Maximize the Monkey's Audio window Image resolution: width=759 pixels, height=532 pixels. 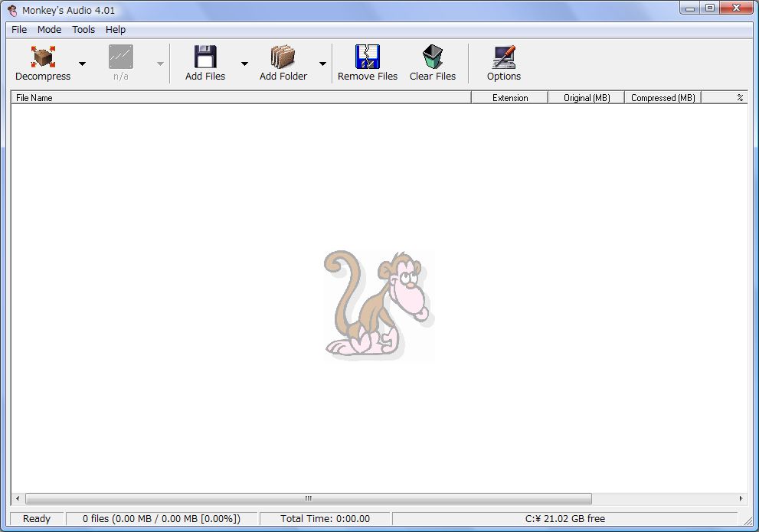(x=710, y=8)
